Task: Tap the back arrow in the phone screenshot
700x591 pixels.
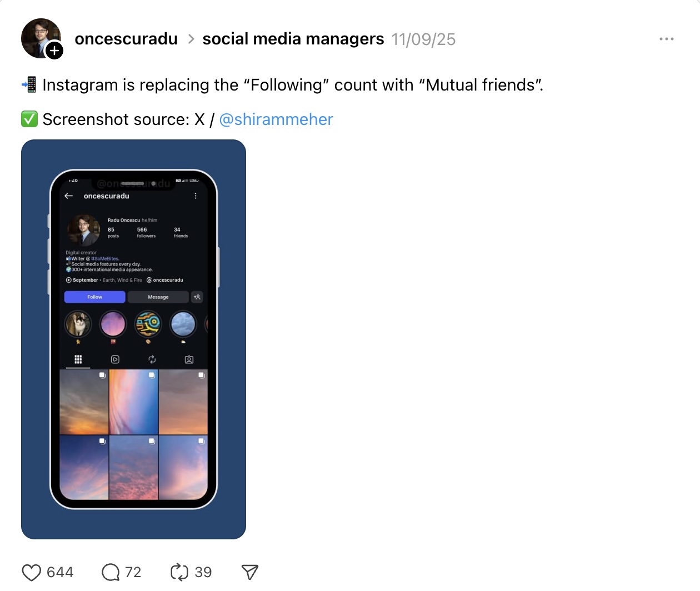Action: [x=69, y=196]
